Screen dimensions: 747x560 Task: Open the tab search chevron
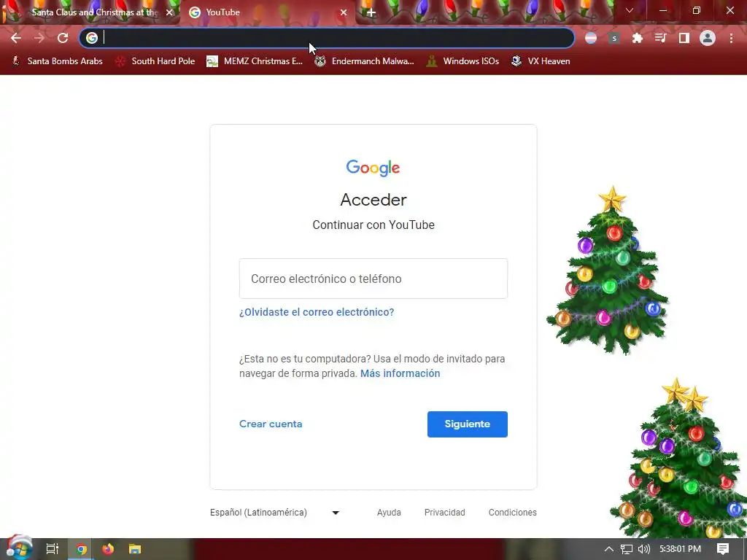630,10
